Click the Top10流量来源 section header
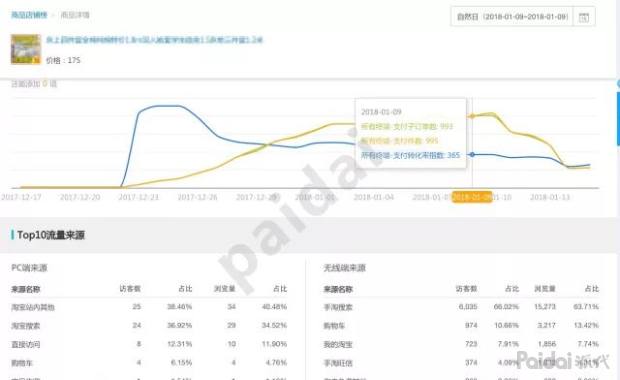The image size is (620, 380). coord(51,235)
